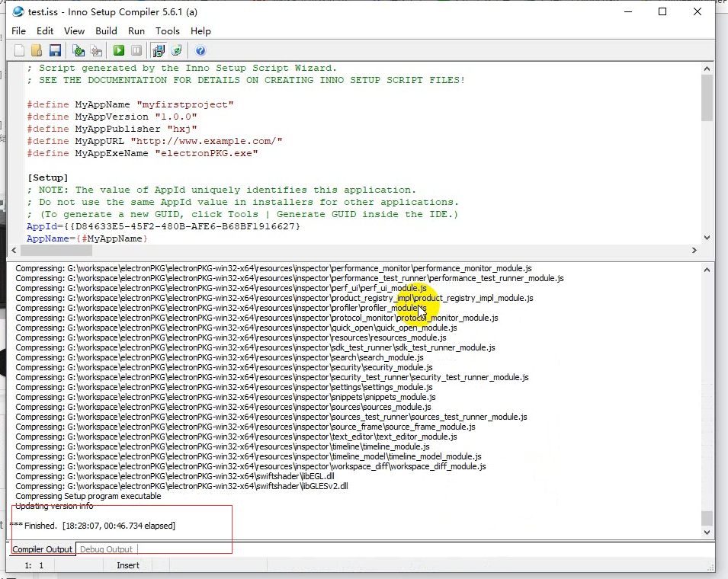Click the MyAppExeName define line
This screenshot has height=579, width=728.
[143, 153]
